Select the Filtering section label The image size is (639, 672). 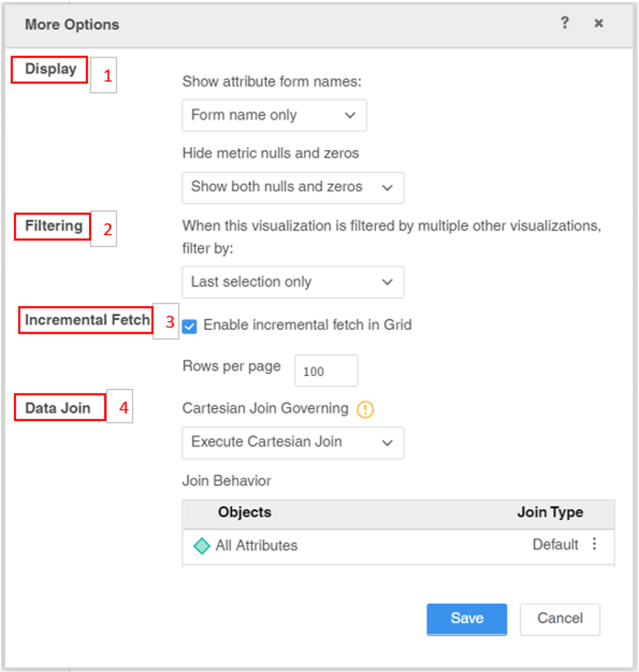point(54,226)
